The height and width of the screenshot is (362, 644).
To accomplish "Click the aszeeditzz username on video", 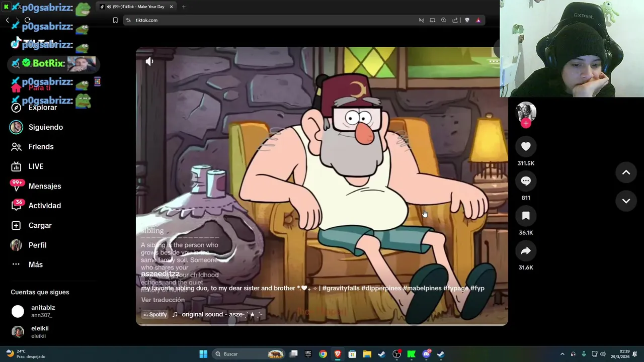I will pyautogui.click(x=160, y=274).
